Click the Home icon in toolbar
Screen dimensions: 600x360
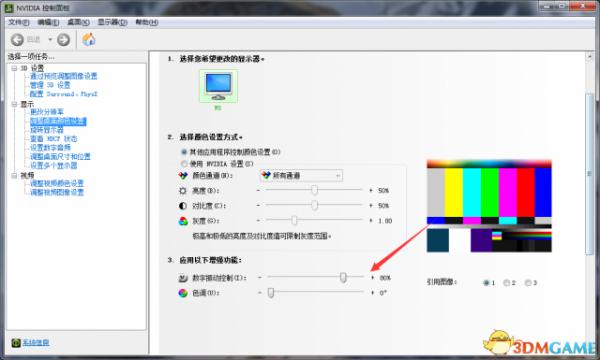[89, 39]
